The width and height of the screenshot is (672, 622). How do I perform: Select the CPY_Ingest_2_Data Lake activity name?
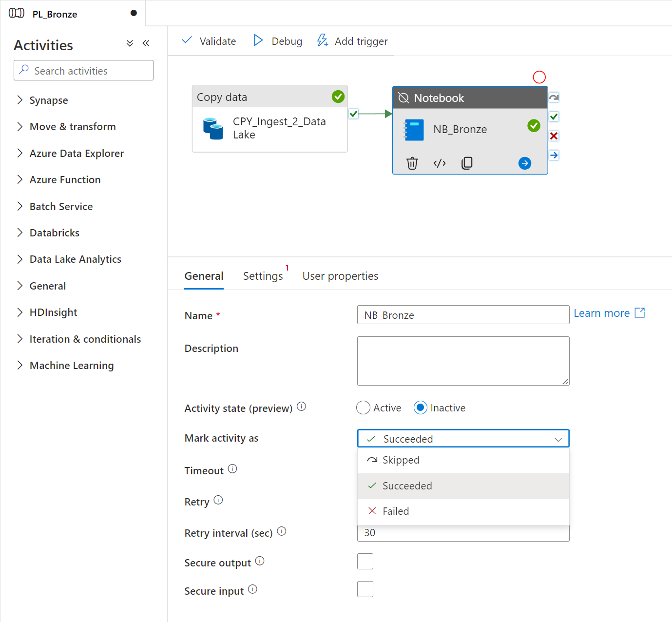click(279, 128)
